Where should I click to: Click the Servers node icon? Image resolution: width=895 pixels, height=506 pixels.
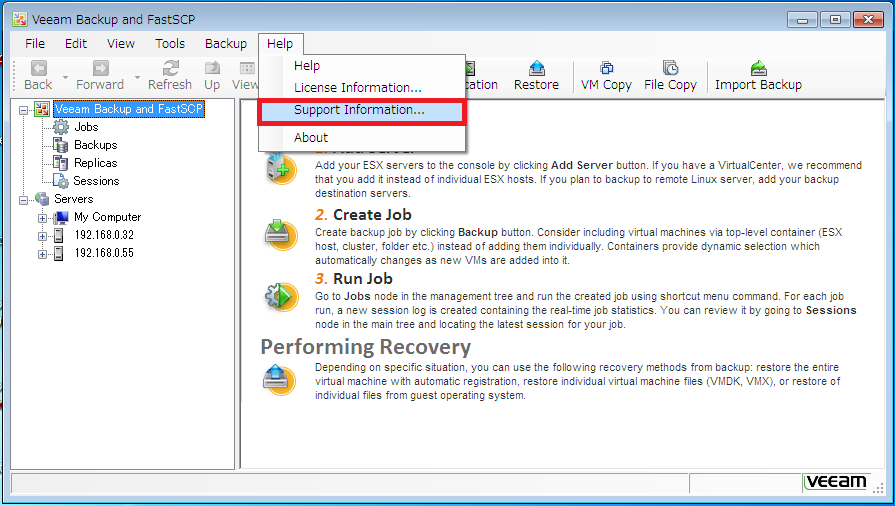[42, 199]
